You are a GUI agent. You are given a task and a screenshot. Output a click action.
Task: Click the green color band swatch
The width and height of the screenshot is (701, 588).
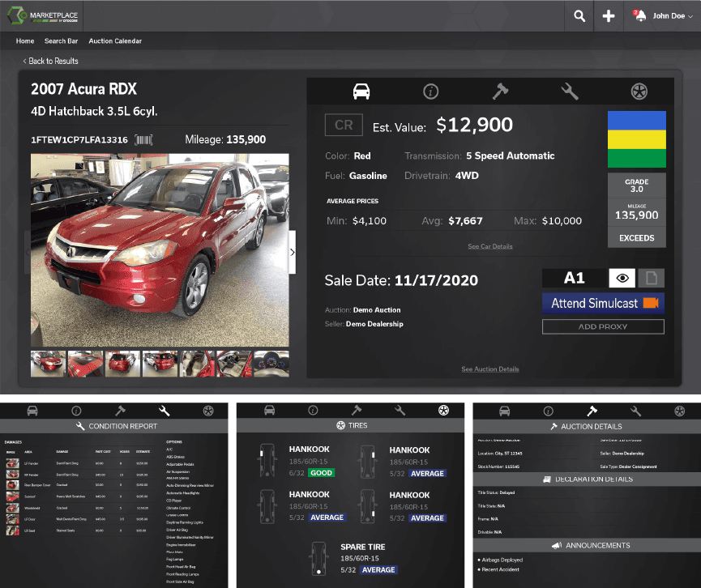[637, 158]
